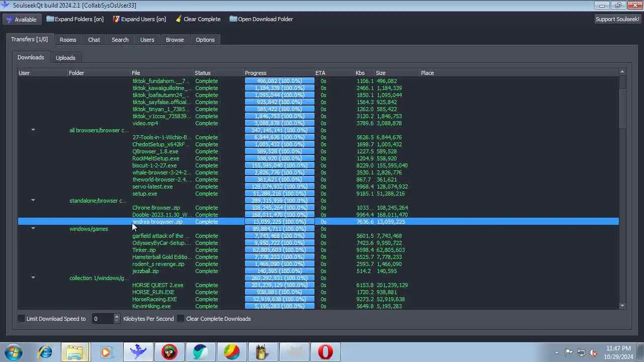Sort by the User column header
Viewport: 644px width, 362px height.
(x=43, y=73)
